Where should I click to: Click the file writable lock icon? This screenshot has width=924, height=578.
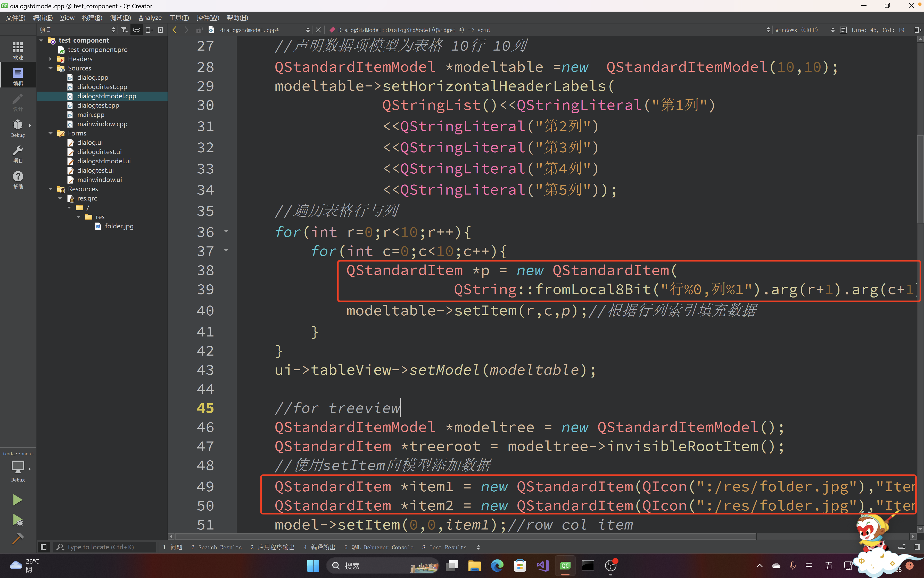[x=199, y=30]
